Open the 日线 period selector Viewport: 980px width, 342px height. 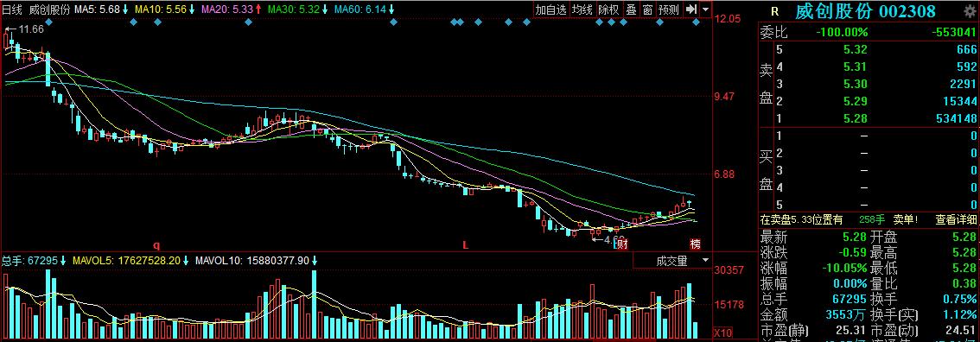(12, 9)
